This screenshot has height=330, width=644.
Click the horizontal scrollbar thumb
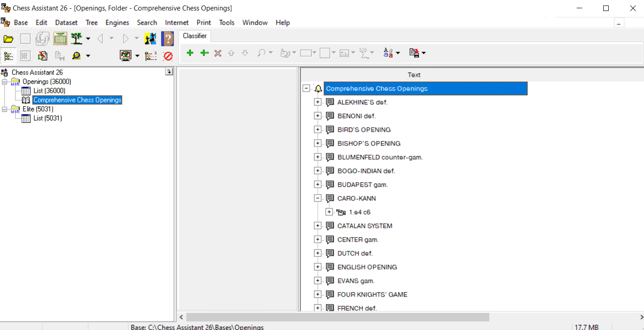[338, 317]
